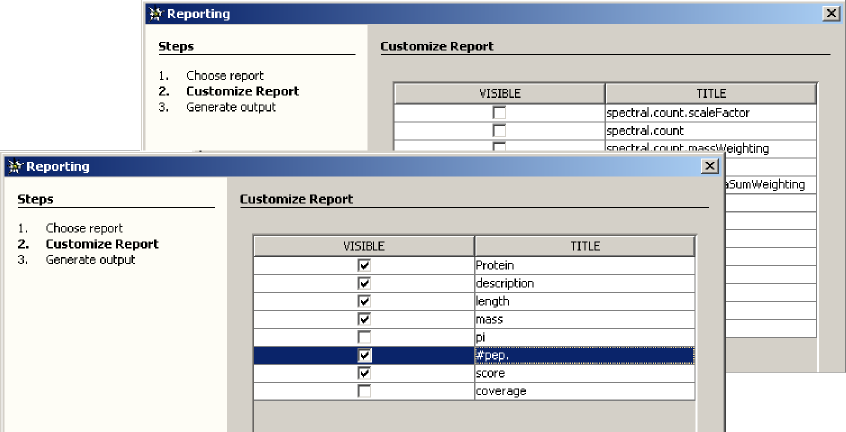Click the front Reporting window title icon
The image size is (846, 432).
(x=14, y=167)
